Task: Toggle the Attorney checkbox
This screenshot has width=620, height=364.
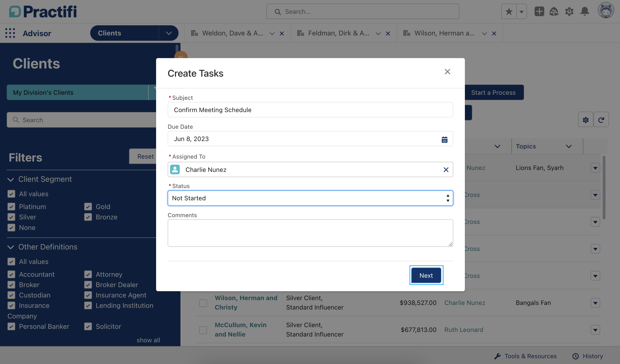Action: click(88, 274)
